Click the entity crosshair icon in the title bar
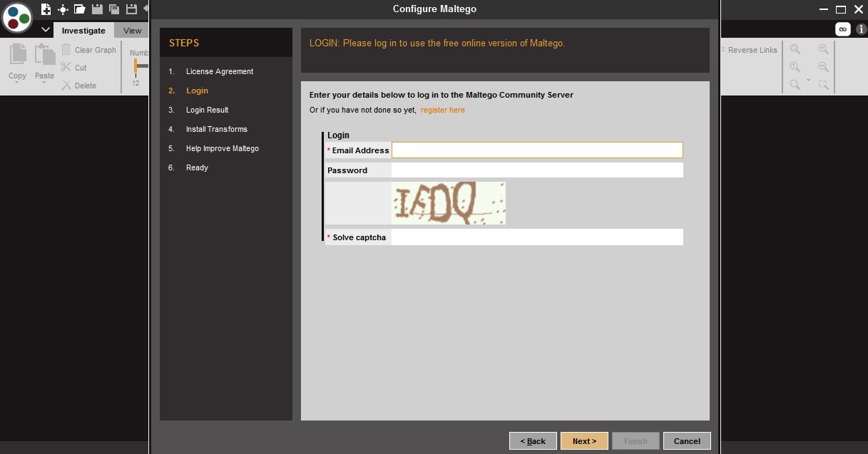 63,9
